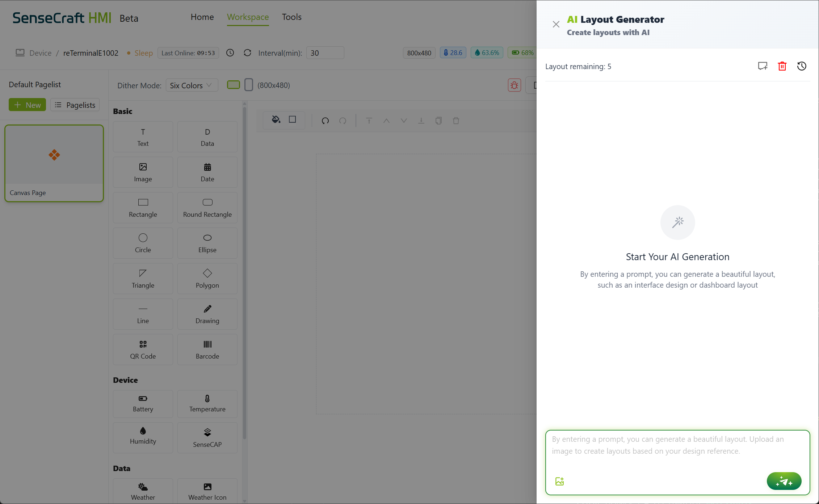Open AI generation history

pyautogui.click(x=802, y=66)
